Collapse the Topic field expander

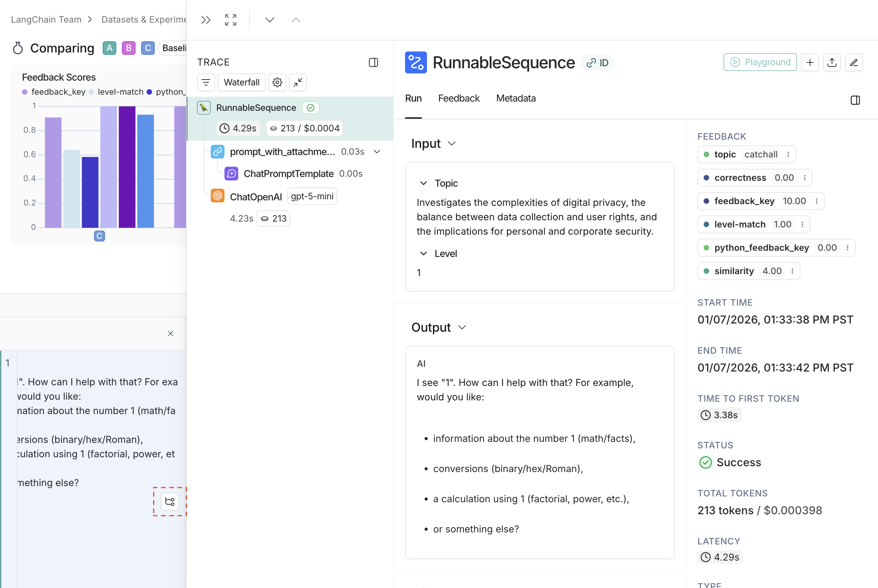[423, 184]
